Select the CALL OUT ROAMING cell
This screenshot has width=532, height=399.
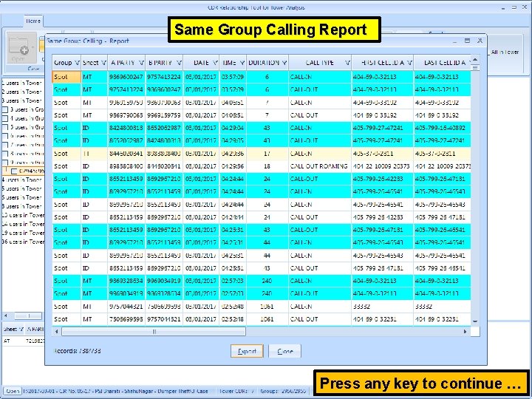click(320, 166)
